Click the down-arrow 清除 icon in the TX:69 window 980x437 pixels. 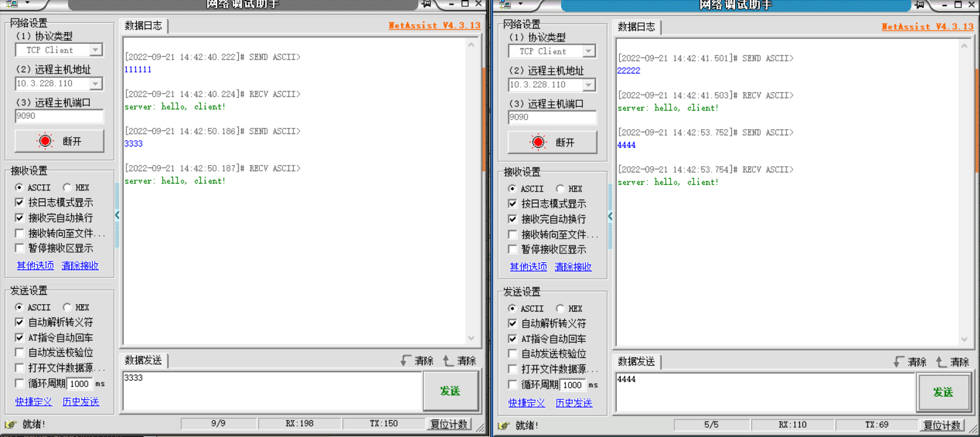[899, 362]
